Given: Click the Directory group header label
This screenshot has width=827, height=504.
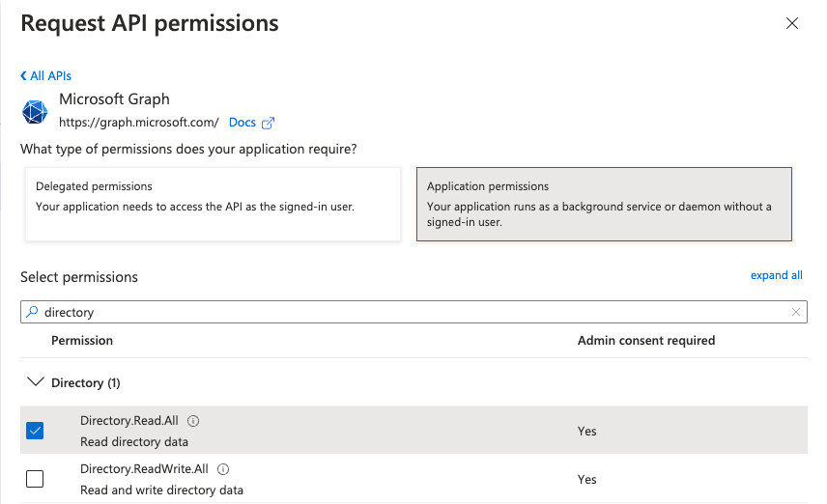Looking at the screenshot, I should 85,382.
